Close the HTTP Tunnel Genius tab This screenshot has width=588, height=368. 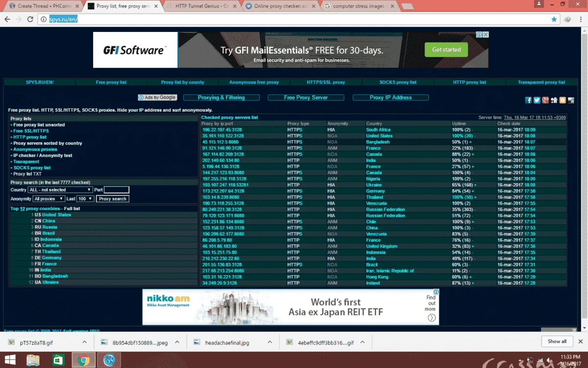[235, 6]
